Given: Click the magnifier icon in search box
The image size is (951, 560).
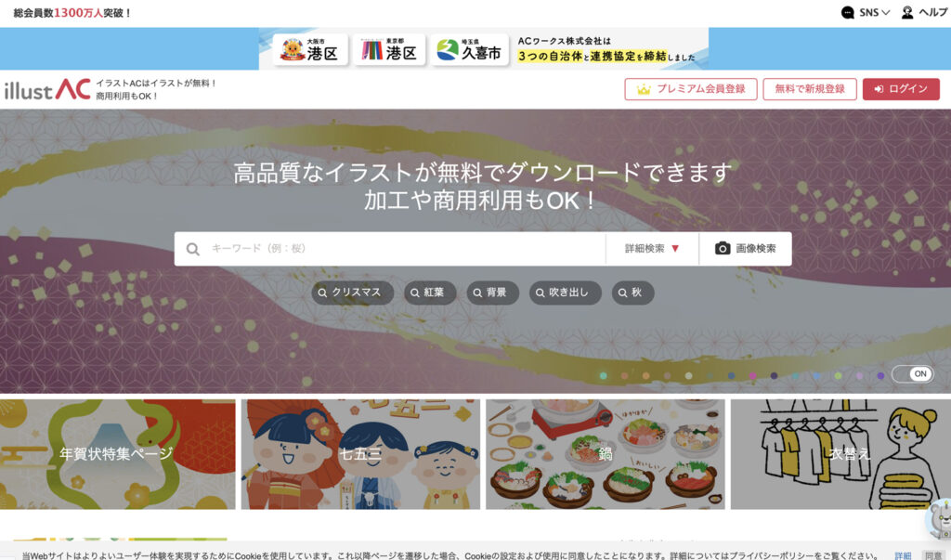Looking at the screenshot, I should [x=193, y=249].
